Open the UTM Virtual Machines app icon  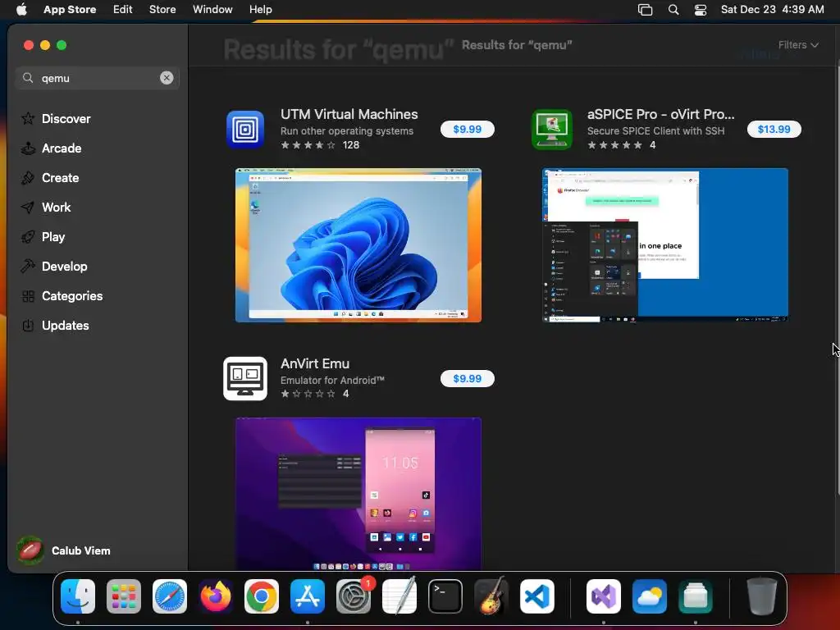[244, 129]
